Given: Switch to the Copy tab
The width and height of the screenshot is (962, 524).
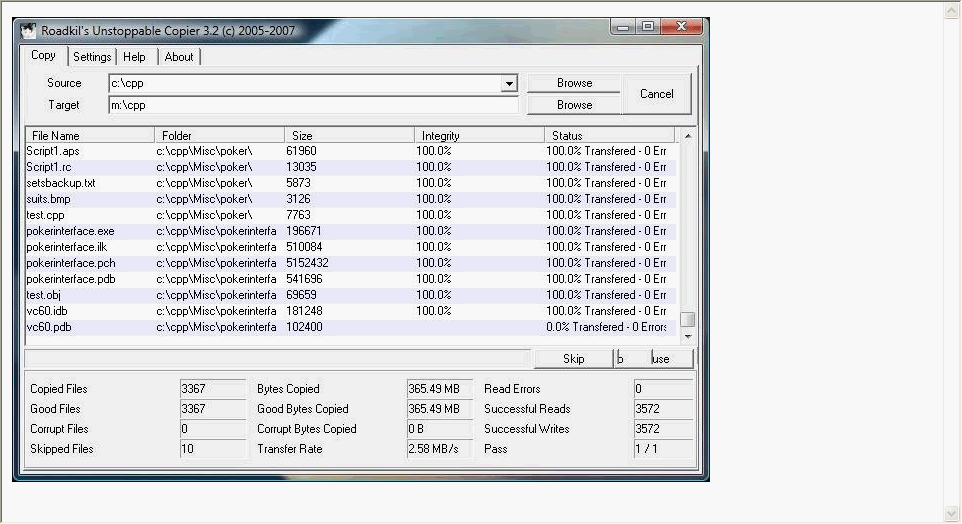Looking at the screenshot, I should click(x=44, y=55).
